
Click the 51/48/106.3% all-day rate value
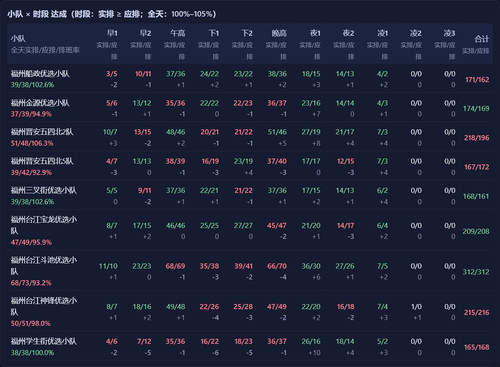click(x=32, y=143)
